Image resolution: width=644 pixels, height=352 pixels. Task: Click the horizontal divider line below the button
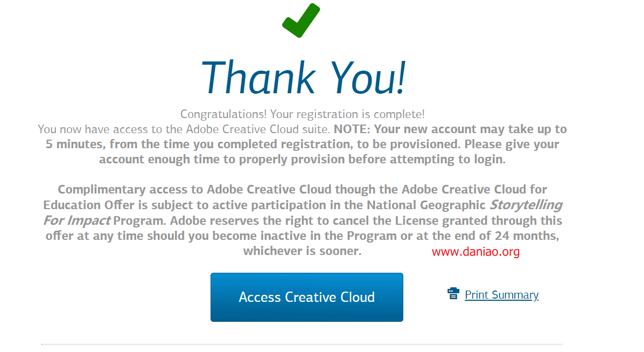click(x=302, y=344)
